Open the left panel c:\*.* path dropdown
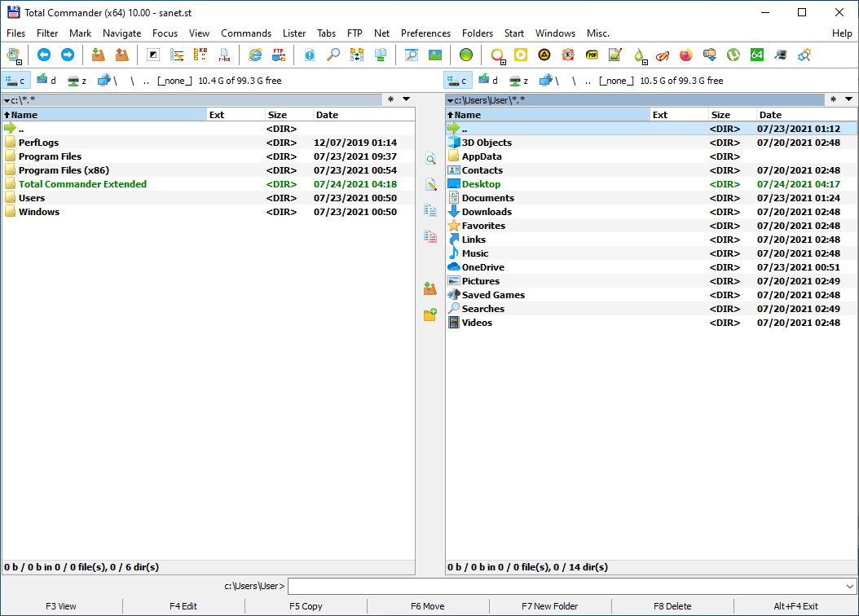This screenshot has width=859, height=616. (7, 101)
